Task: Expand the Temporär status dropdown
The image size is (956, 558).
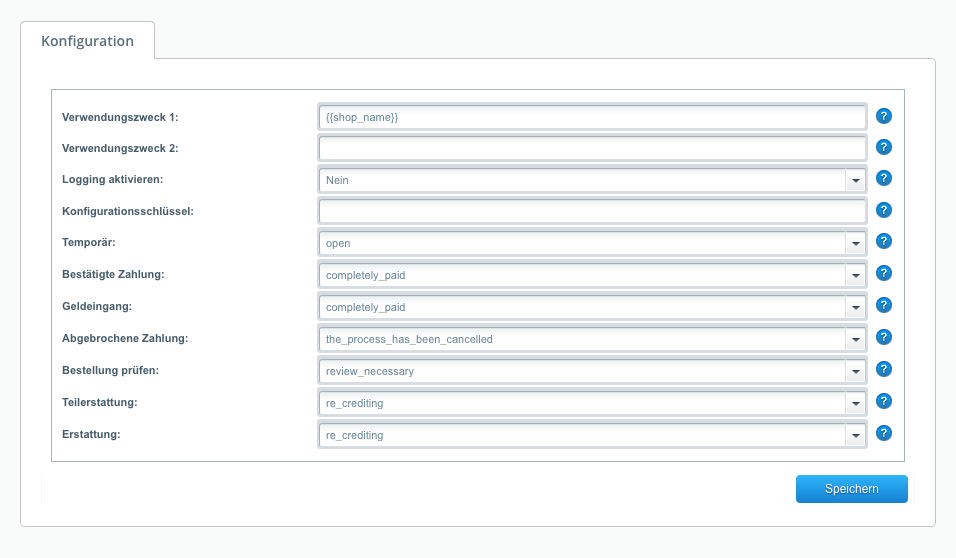Action: coord(855,243)
